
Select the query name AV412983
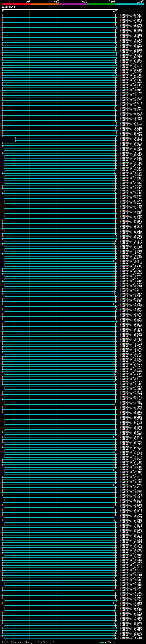[x=8, y=8]
